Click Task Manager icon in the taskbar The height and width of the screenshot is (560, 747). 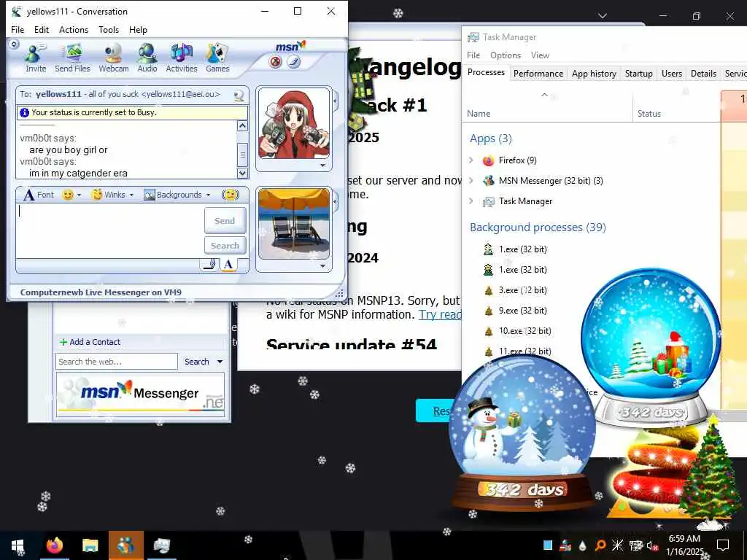[x=162, y=545]
